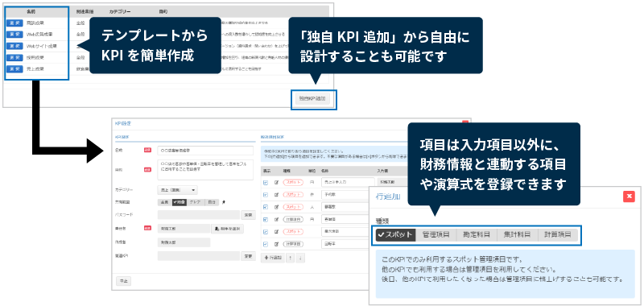
Task: Toggle display checkbox for 回転率 row
Action: (x=266, y=244)
